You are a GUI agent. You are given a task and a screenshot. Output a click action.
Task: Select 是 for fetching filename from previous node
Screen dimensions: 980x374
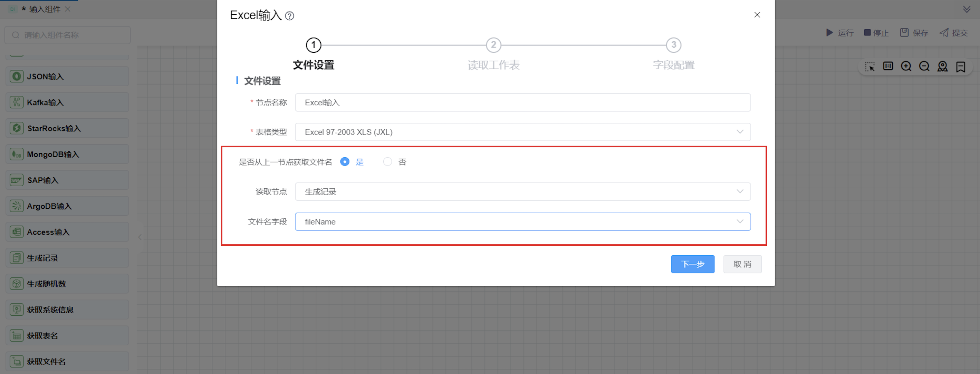coord(345,162)
